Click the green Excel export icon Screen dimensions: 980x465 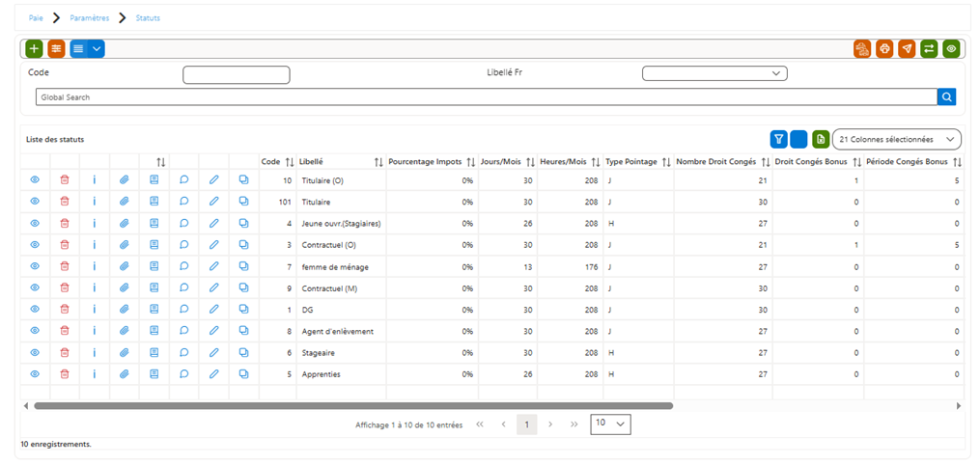pos(821,139)
